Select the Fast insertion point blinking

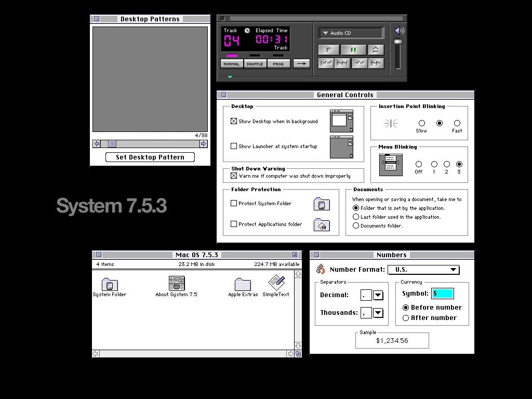(457, 123)
